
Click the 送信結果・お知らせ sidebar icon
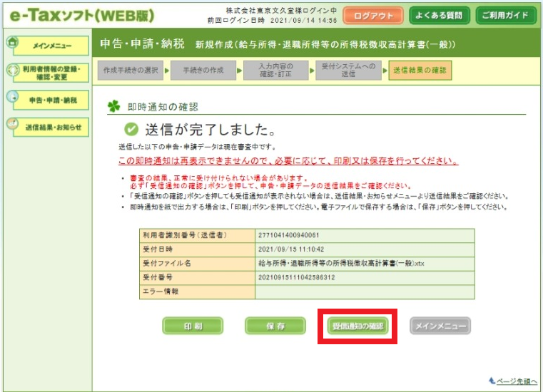(x=12, y=125)
